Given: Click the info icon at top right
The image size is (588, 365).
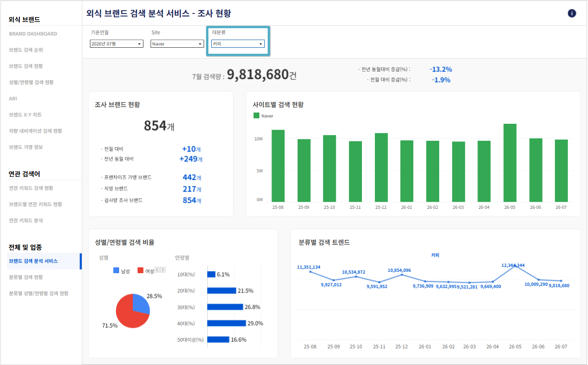Looking at the screenshot, I should [572, 13].
